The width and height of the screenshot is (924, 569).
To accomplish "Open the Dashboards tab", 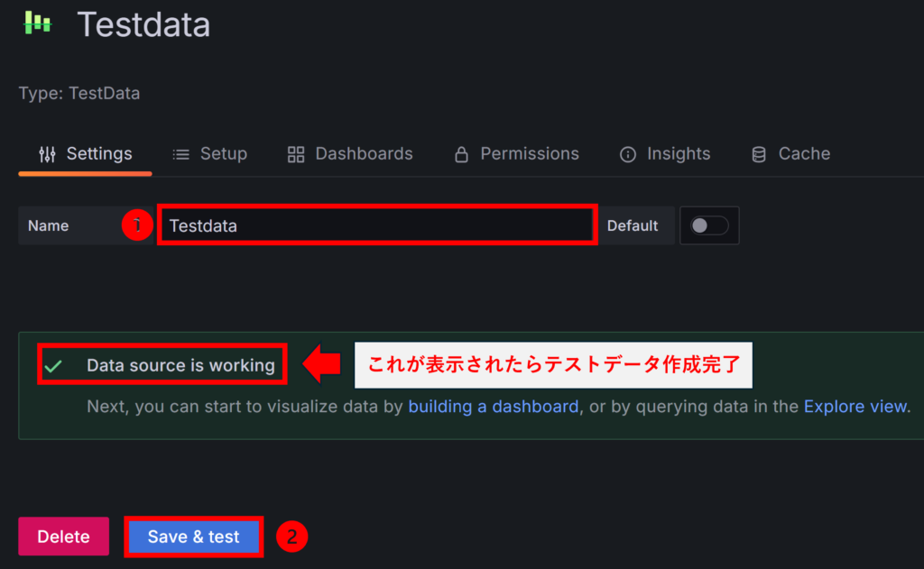I will coord(363,154).
